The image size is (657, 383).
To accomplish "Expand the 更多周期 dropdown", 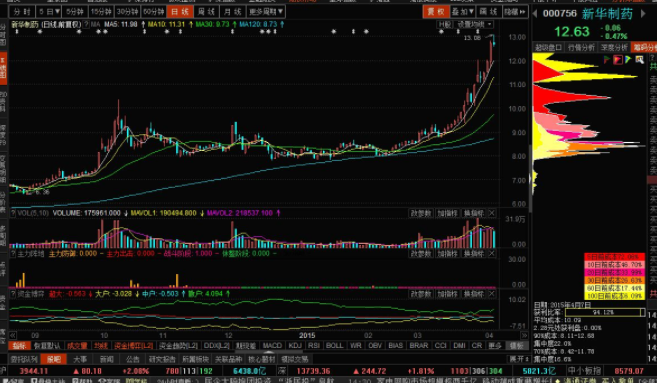I will pos(266,12).
